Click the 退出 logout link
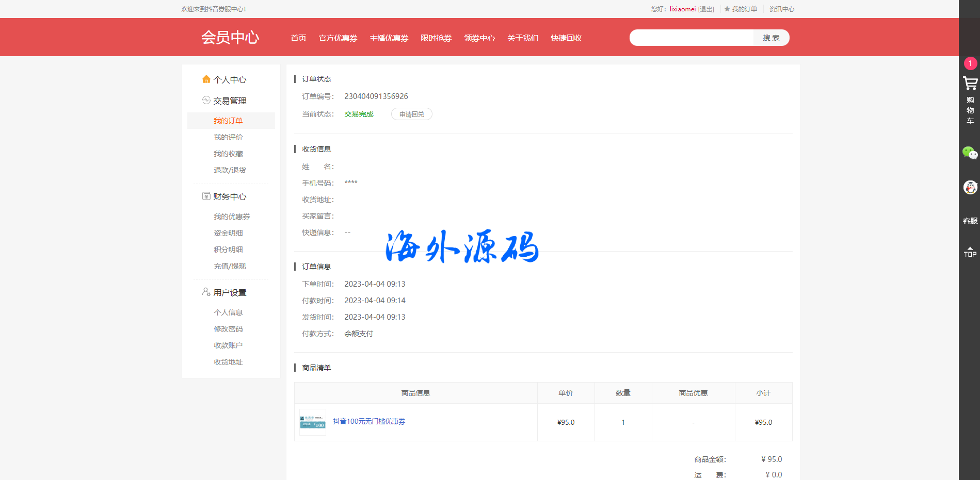The height and width of the screenshot is (480, 980). [x=706, y=9]
